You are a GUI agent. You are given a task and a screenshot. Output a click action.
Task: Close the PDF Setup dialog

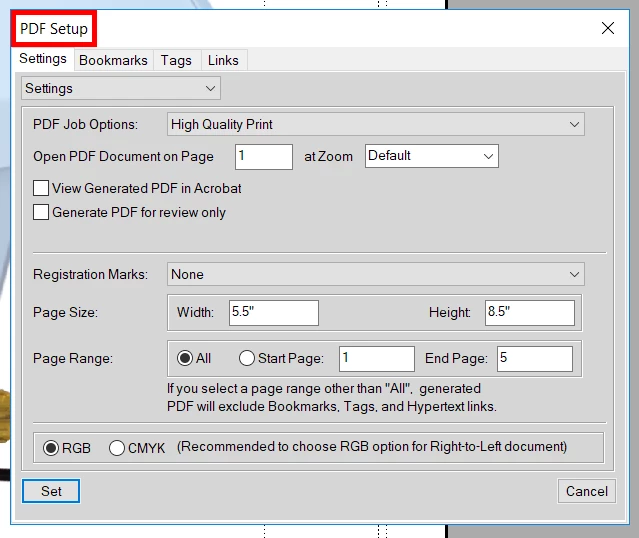coord(608,28)
